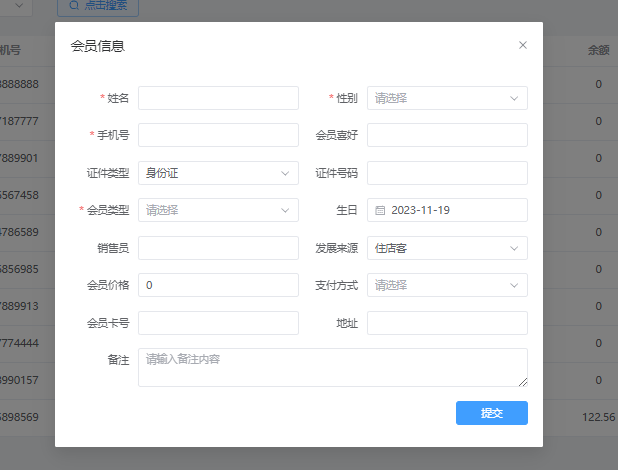This screenshot has height=470, width=618.
Task: Click the 地址 input field
Action: point(447,323)
